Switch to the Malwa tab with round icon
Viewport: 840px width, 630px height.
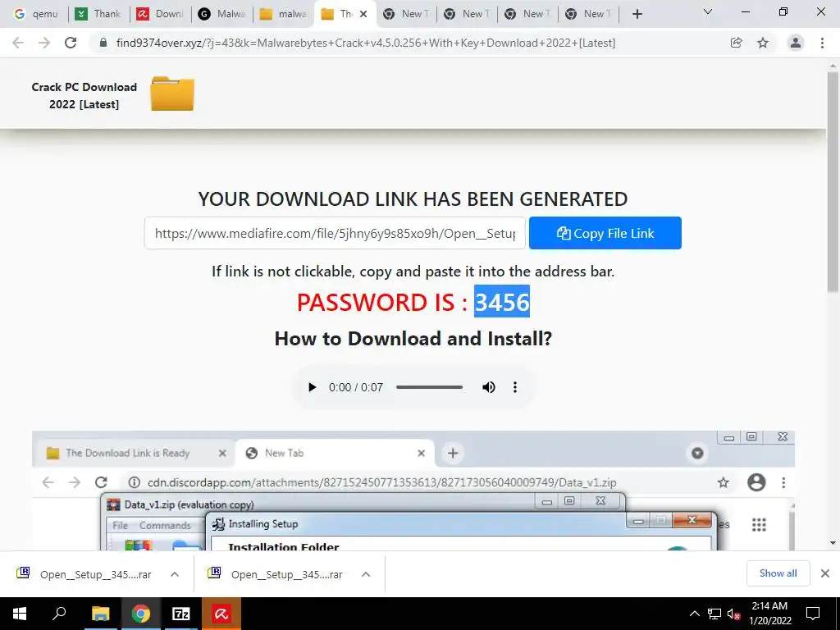pyautogui.click(x=221, y=14)
